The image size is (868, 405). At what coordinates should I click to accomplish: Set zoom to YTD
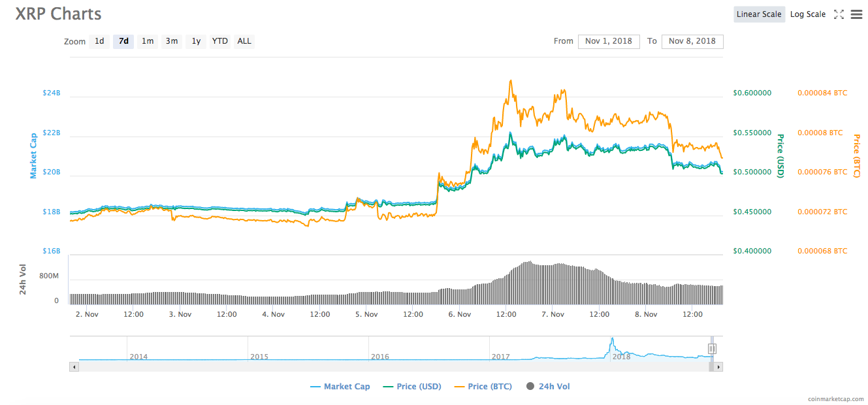coord(220,41)
